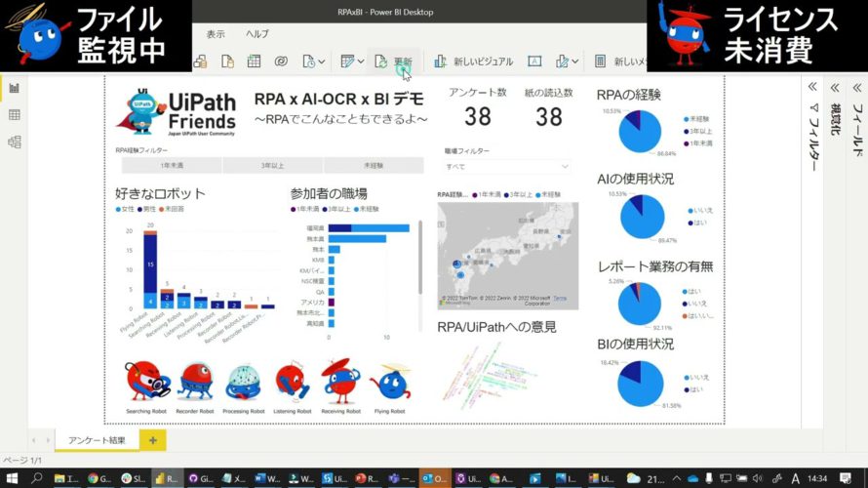Click the previous page tab arrow
This screenshot has width=868, height=488.
coord(34,440)
